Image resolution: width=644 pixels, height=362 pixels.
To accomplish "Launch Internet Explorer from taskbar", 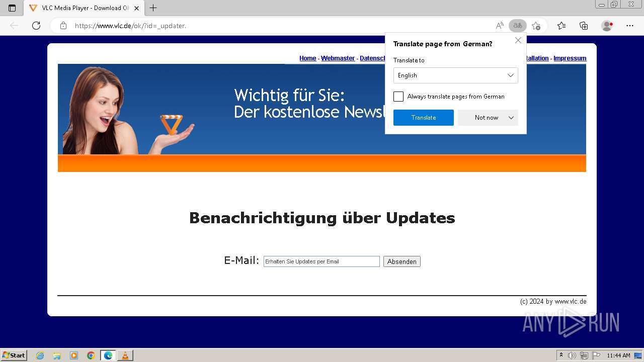I will click(x=40, y=355).
